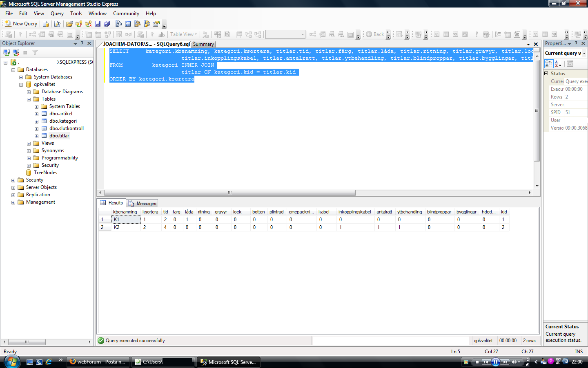
Task: Expand the Views folder node
Action: click(x=29, y=144)
